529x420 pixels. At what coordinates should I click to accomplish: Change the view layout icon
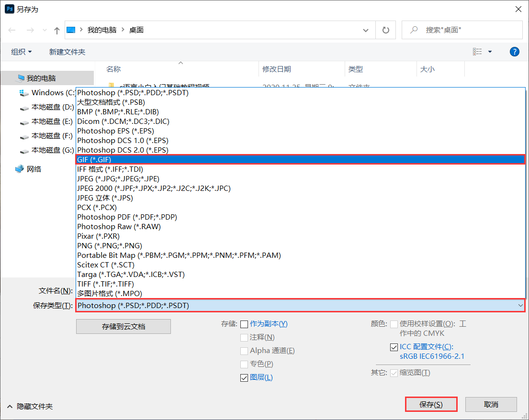[477, 52]
